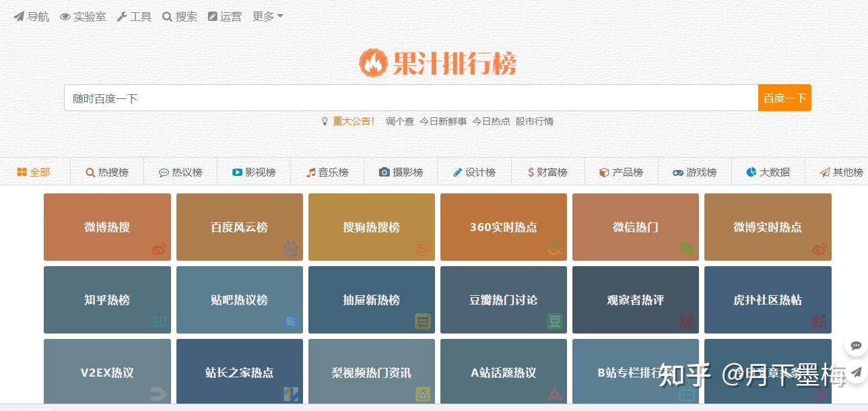Expand the 更多 dropdown menu
The width and height of the screenshot is (868, 411).
[267, 16]
